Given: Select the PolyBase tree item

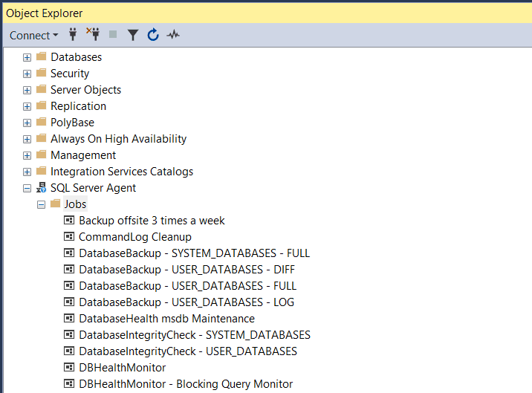Looking at the screenshot, I should [x=72, y=122].
